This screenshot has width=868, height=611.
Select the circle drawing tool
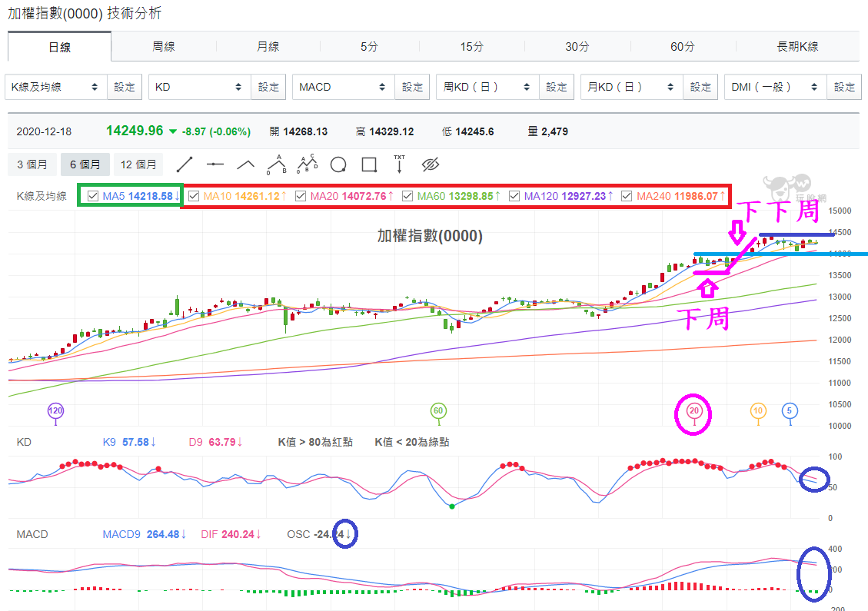point(338,164)
